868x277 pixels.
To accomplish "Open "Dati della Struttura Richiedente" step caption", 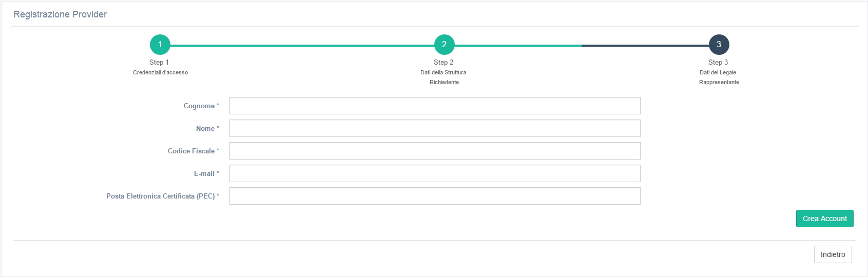I will (443, 77).
